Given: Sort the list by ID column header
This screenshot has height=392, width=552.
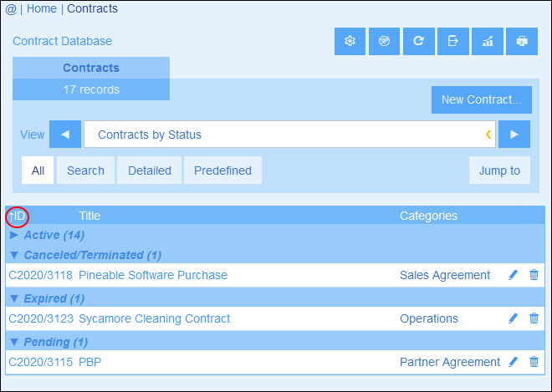Looking at the screenshot, I should [x=17, y=216].
